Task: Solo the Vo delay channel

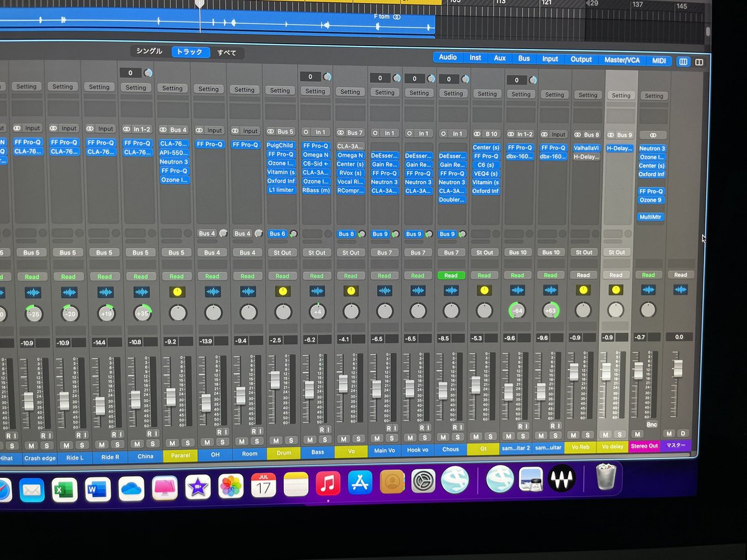Action: (619, 435)
